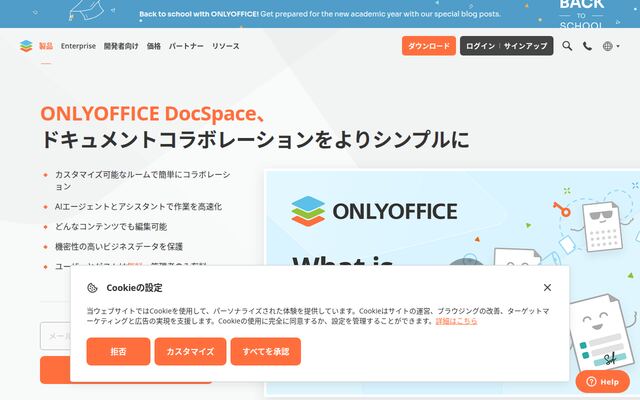Open the Help chat button
This screenshot has height=400, width=640.
tap(602, 382)
